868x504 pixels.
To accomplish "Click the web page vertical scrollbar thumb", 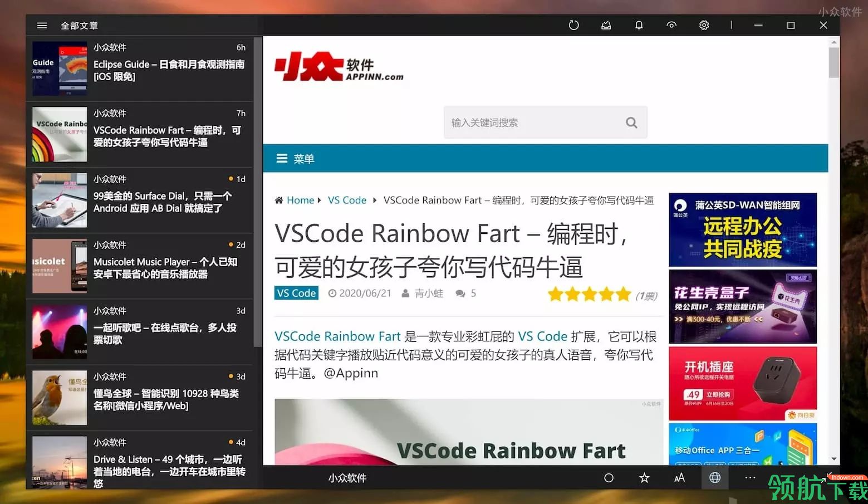I will pos(833,62).
